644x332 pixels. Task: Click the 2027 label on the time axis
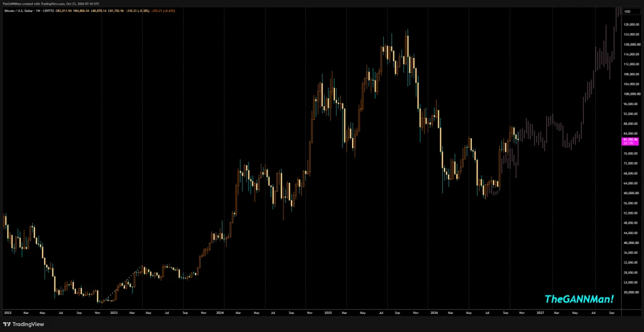click(x=540, y=312)
